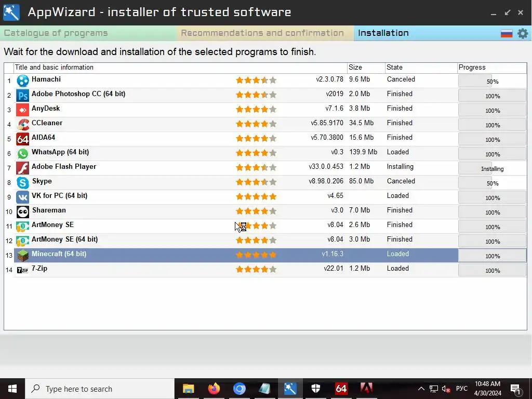Select the Minecraft (64 bit) row title

59,254
